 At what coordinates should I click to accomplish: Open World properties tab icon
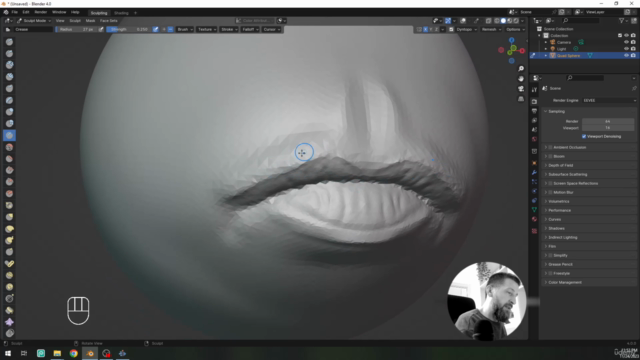coord(534,139)
